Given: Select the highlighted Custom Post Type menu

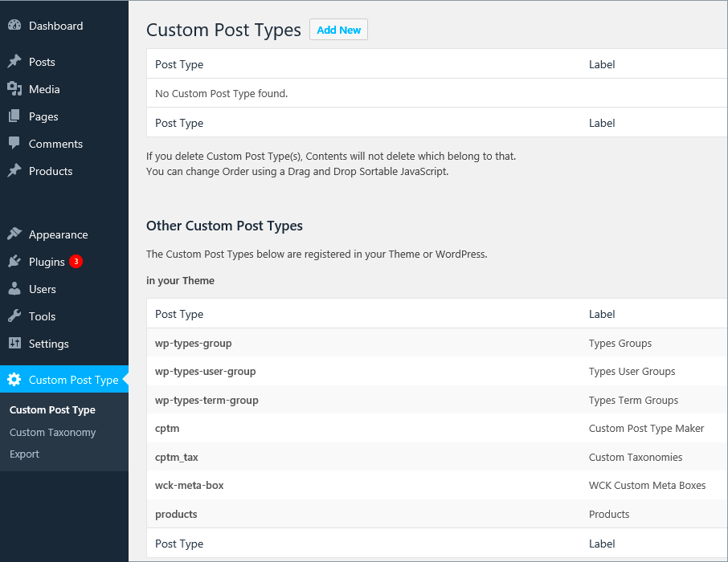Looking at the screenshot, I should 64,379.
